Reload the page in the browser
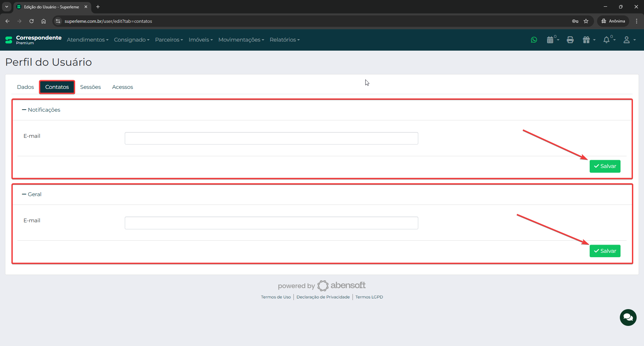The image size is (644, 346). [x=32, y=21]
